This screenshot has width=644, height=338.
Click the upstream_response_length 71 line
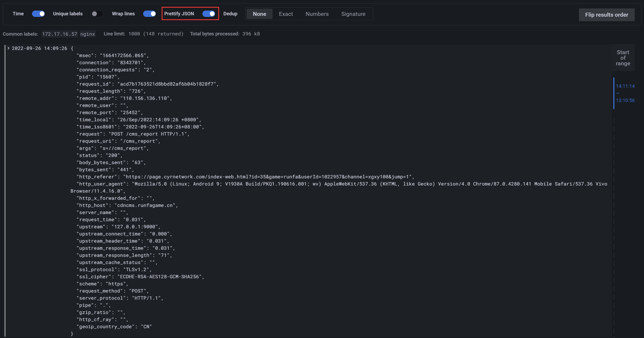tap(124, 255)
